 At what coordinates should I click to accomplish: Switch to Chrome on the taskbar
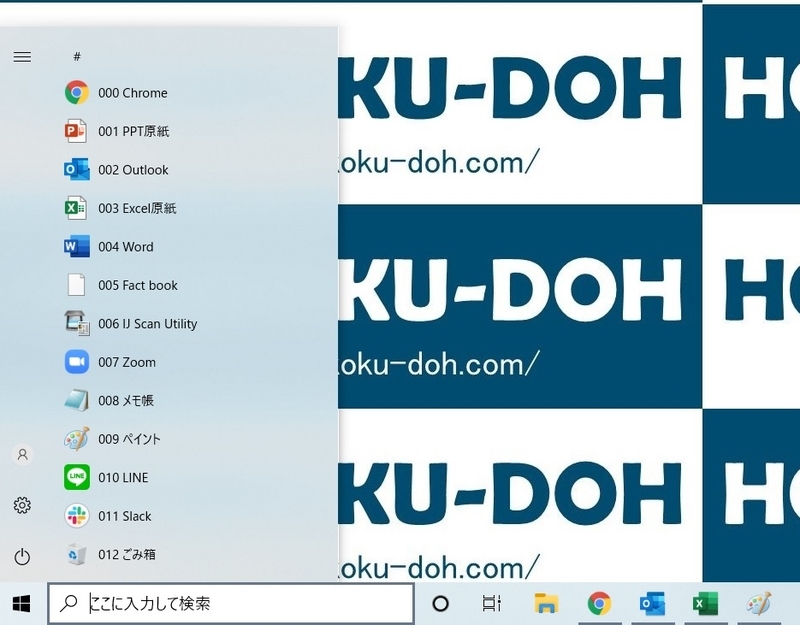point(599,604)
